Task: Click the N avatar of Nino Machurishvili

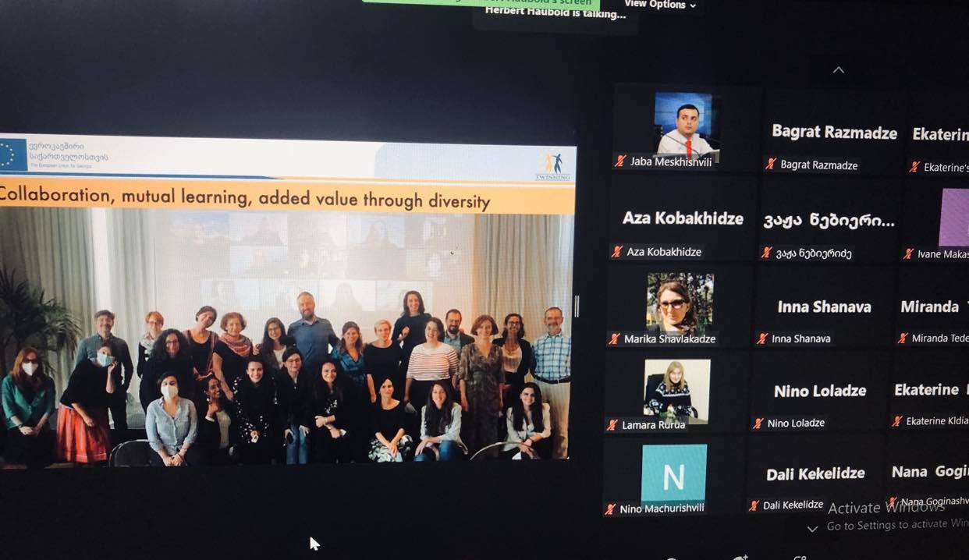Action: point(674,475)
